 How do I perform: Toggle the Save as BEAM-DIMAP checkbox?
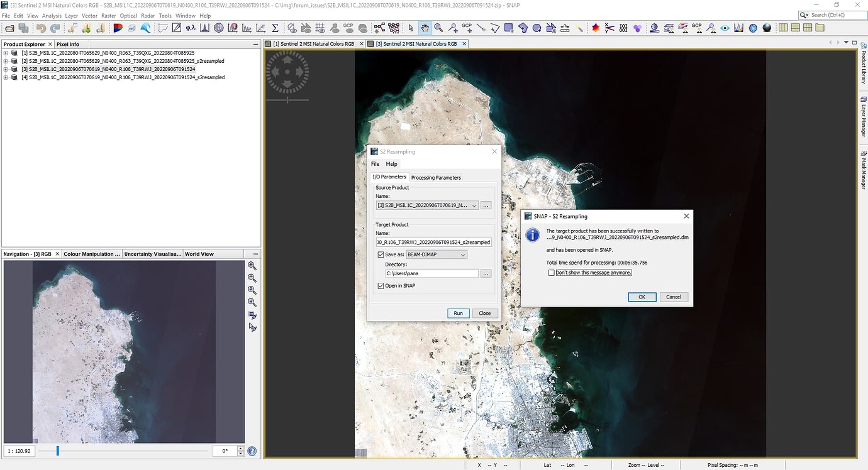pyautogui.click(x=381, y=254)
